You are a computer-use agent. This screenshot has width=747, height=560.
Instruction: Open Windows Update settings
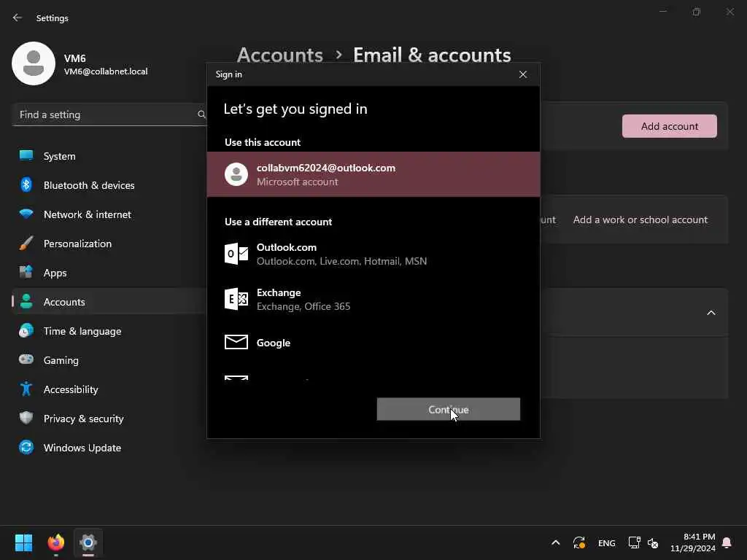pyautogui.click(x=109, y=448)
